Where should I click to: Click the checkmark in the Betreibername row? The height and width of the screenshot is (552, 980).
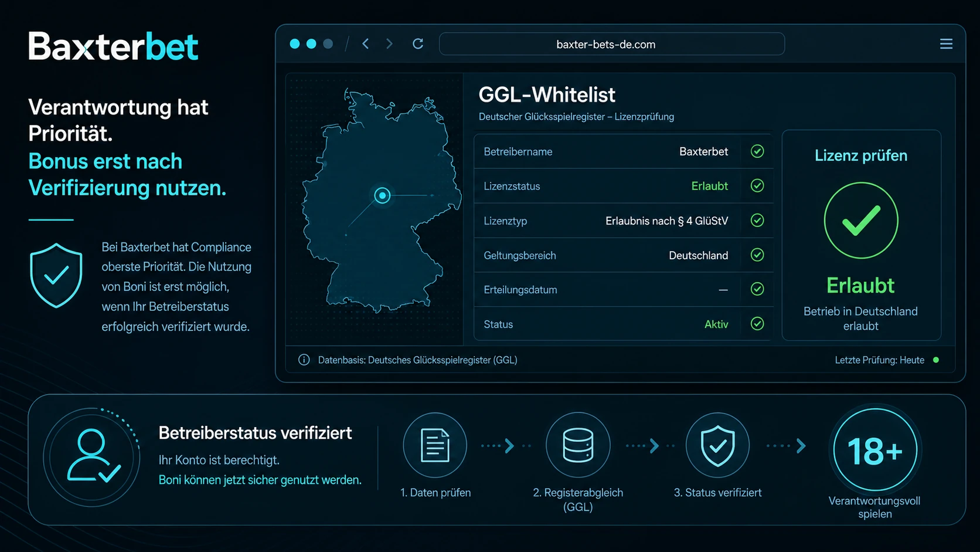(757, 151)
